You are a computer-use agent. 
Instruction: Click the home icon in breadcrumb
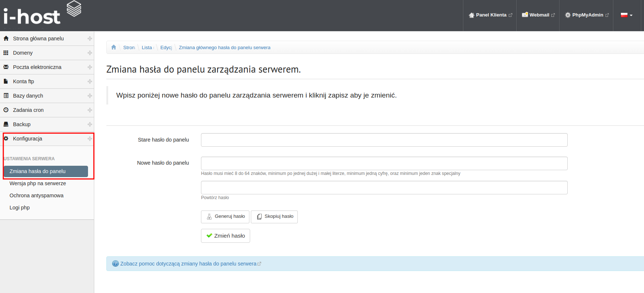[114, 47]
